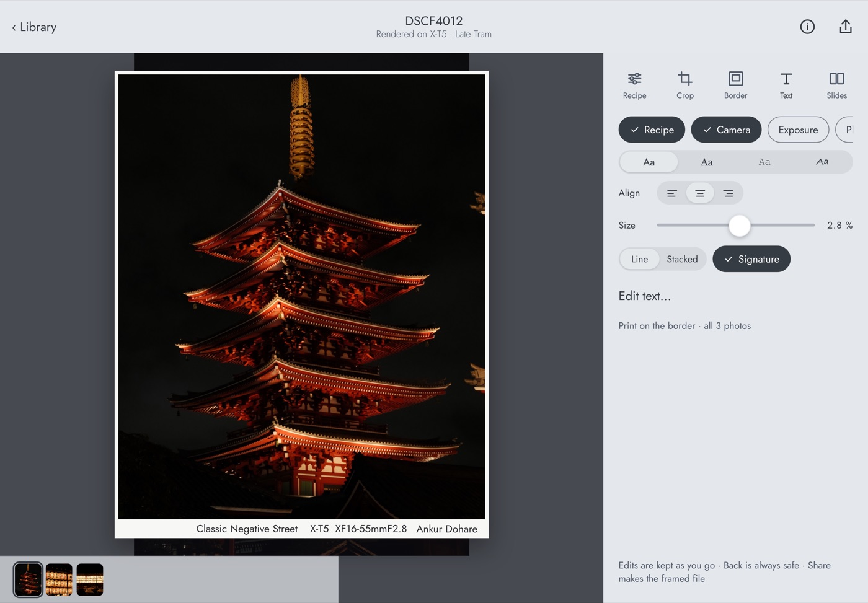Click the 'XF16-55mmF2.8' lens caption
Image resolution: width=868 pixels, height=603 pixels.
(371, 529)
